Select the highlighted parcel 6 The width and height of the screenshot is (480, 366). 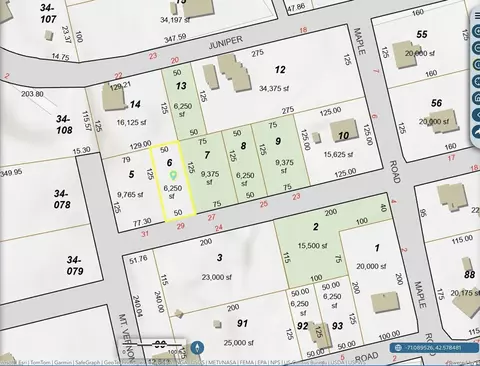[x=173, y=182]
